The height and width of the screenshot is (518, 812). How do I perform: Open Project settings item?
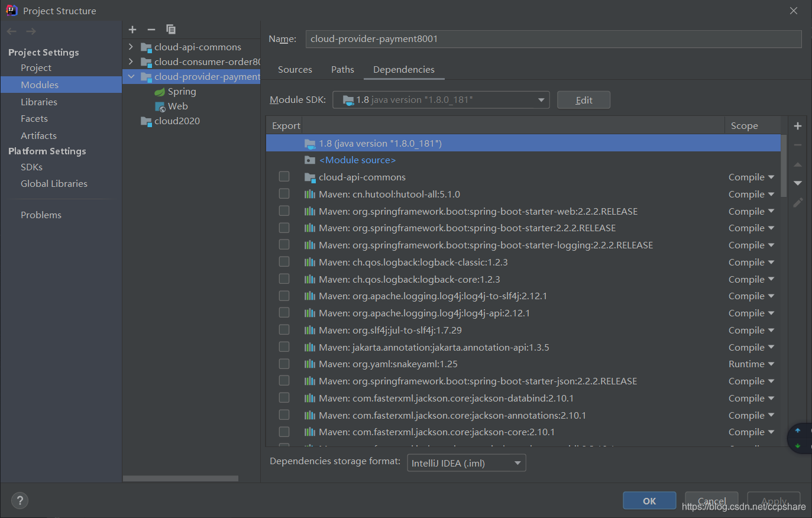36,68
